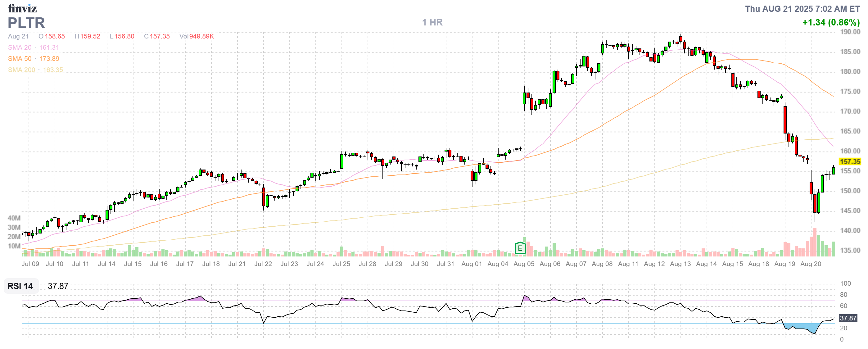Click the yellow 157.35 price tag
This screenshot has width=868, height=349.
tap(850, 162)
